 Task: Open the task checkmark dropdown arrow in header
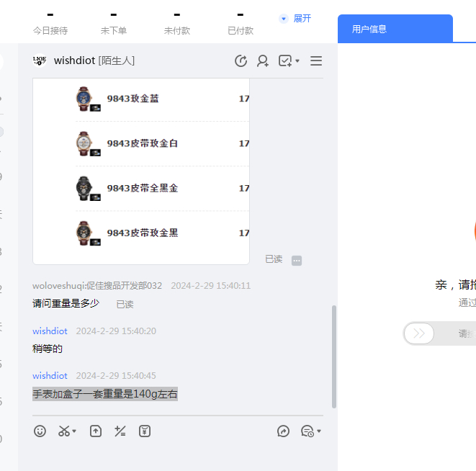[x=298, y=62]
